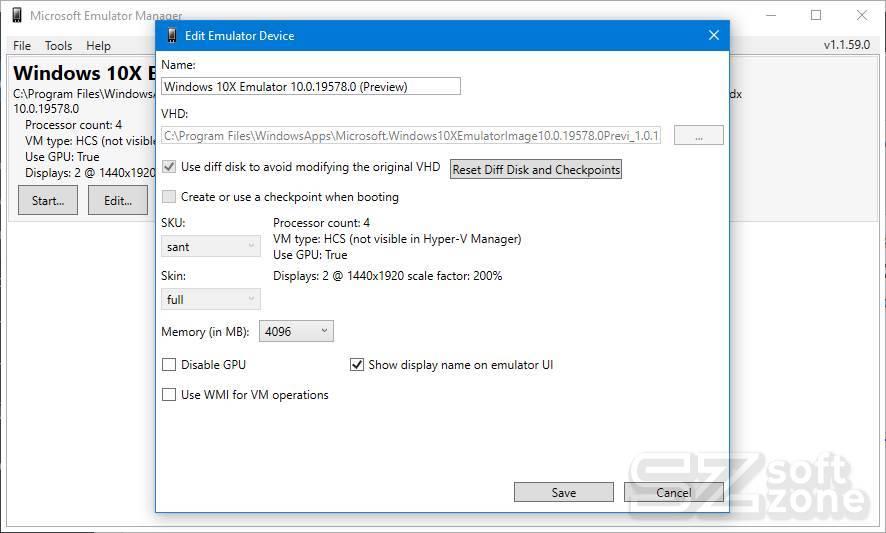Image resolution: width=886 pixels, height=533 pixels.
Task: Click the v1.1.59.0 version label
Action: (846, 45)
